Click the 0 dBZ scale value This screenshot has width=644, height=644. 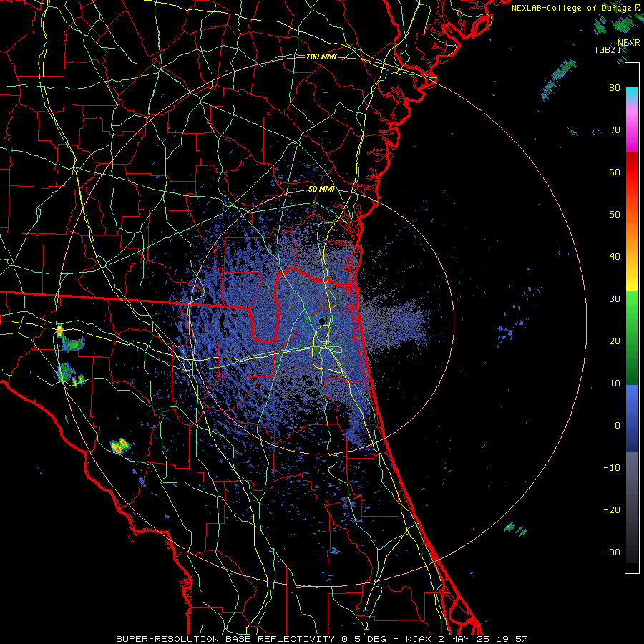click(618, 426)
